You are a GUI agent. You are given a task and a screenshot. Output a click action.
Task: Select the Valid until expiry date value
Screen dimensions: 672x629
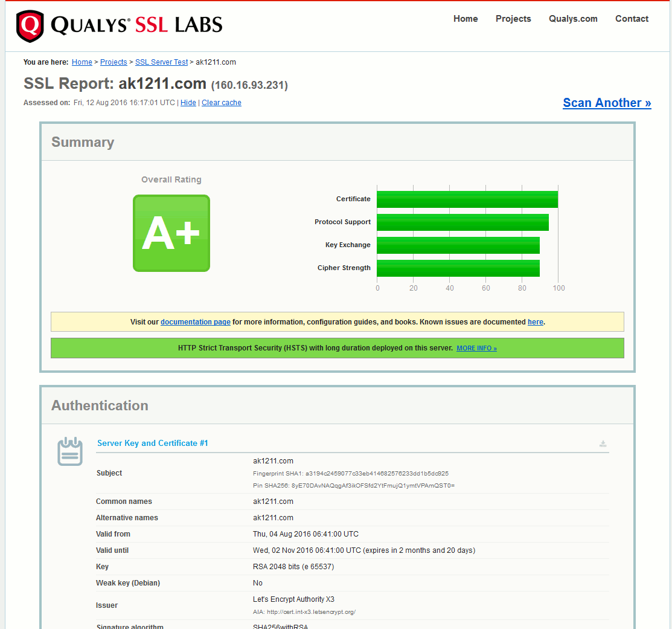[364, 550]
